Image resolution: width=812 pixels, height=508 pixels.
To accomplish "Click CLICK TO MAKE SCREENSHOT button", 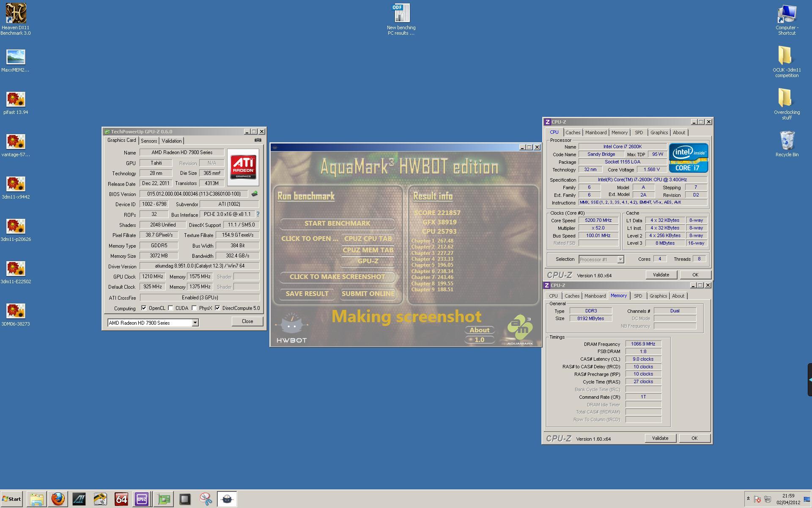I will coord(337,276).
